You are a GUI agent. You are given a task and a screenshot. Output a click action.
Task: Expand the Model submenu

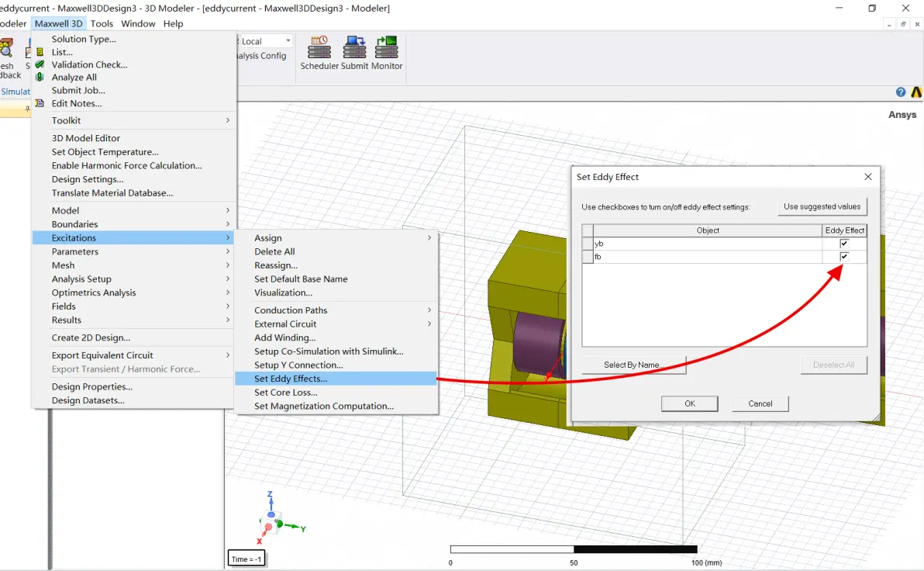(x=227, y=210)
